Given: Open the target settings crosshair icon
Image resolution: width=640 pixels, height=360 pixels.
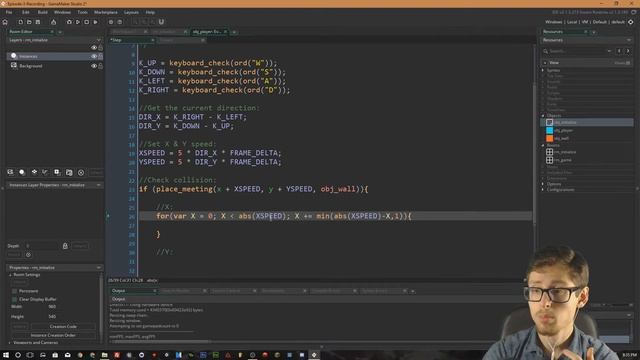Looking at the screenshot, I should [631, 22].
